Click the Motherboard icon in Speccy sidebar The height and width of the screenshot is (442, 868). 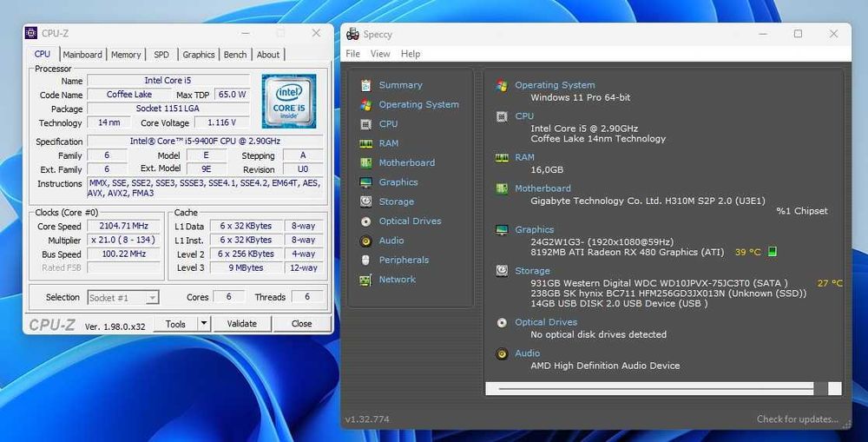pos(366,163)
